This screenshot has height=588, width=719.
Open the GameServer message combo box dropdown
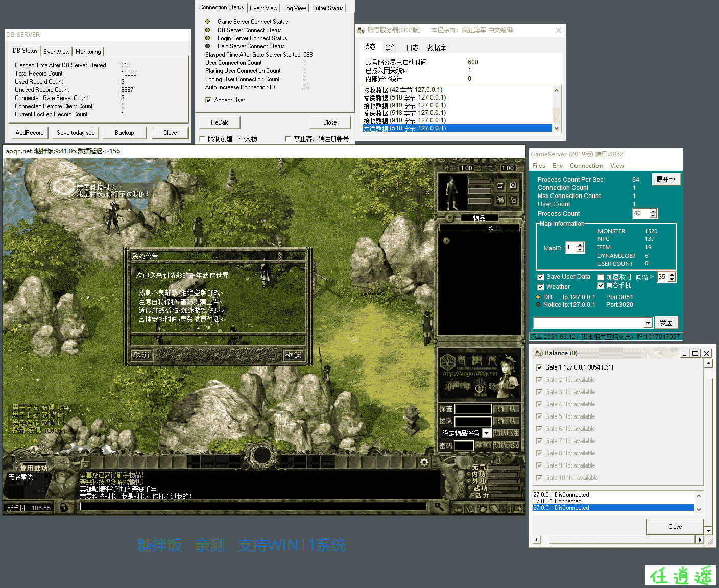click(648, 323)
